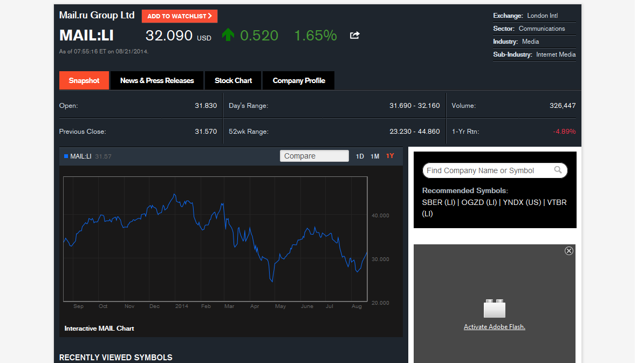
Task: Click the Compare input field
Action: pyautogui.click(x=314, y=156)
